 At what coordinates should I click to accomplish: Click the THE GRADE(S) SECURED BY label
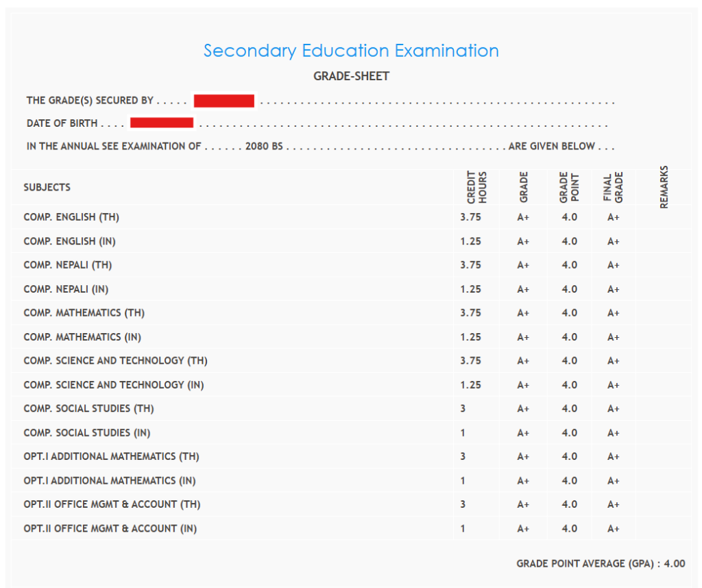[x=90, y=101]
